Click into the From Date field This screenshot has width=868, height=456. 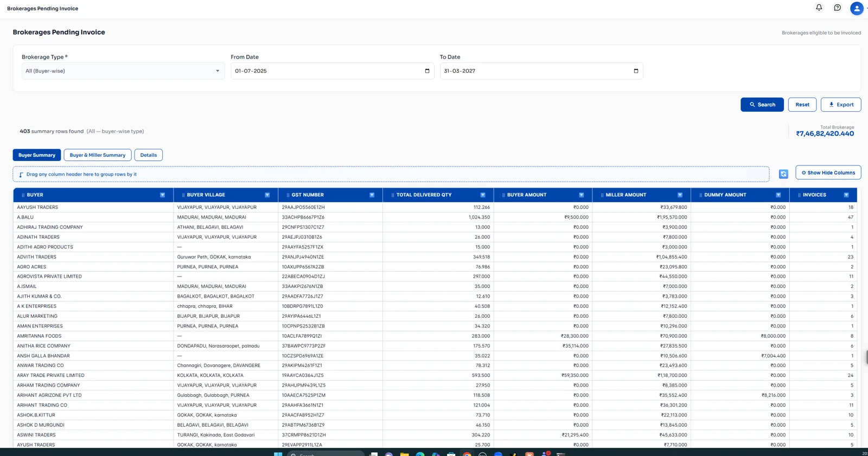[332, 71]
